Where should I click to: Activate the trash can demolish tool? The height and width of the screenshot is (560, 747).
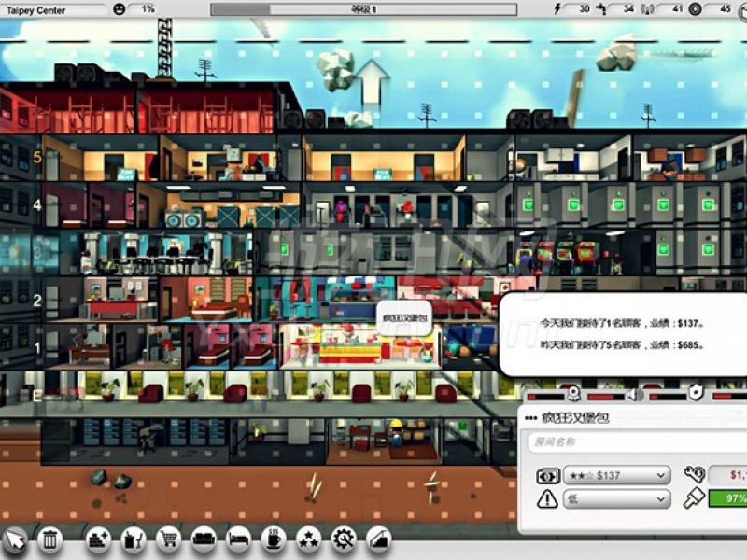point(49,539)
